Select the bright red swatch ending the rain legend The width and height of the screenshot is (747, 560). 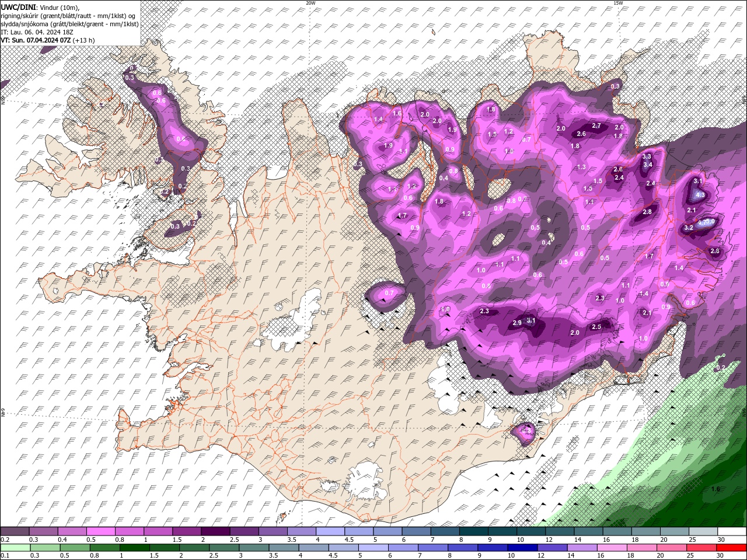tap(731, 547)
